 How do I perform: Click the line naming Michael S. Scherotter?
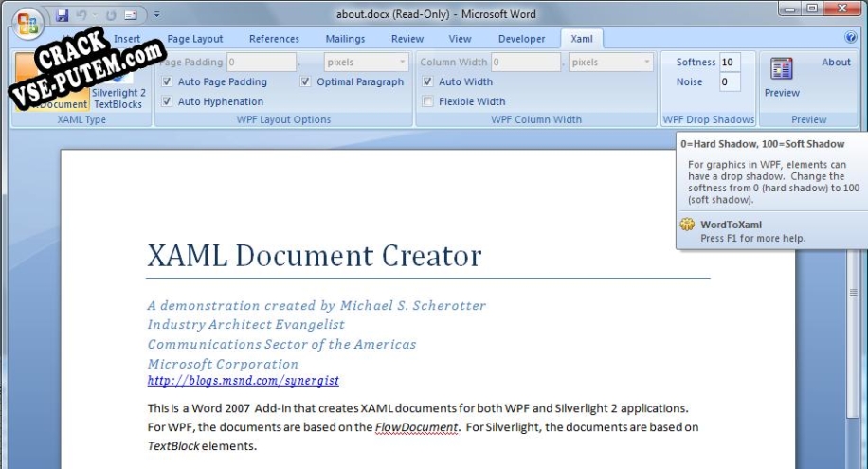tap(316, 305)
